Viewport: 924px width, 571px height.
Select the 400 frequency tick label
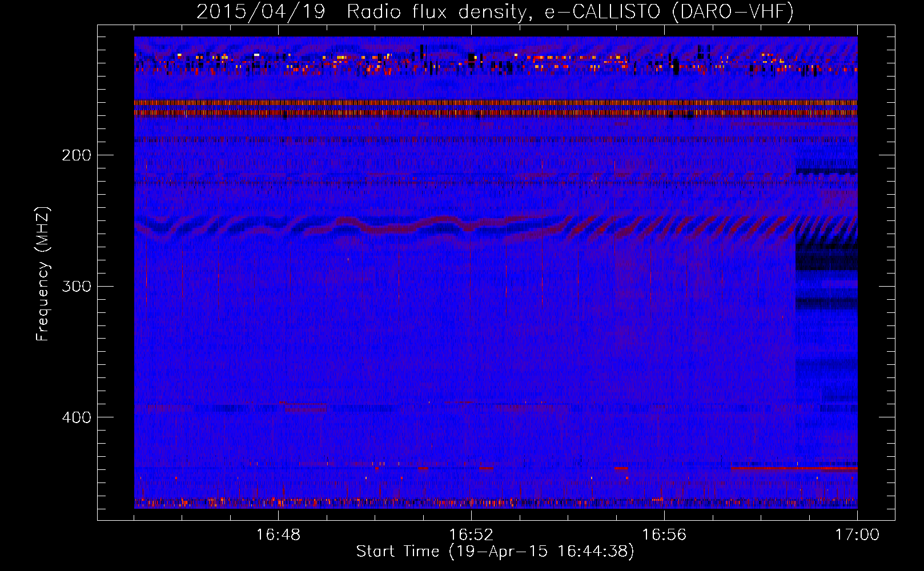[x=77, y=417]
